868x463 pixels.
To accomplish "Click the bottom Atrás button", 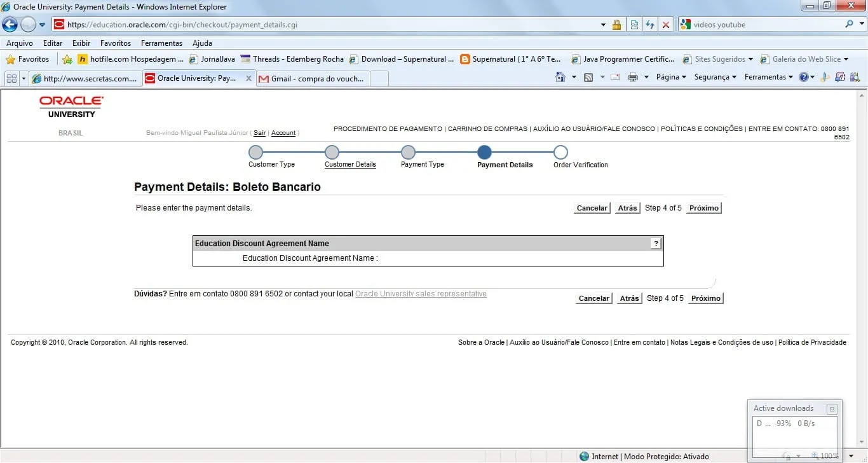I will pyautogui.click(x=630, y=298).
